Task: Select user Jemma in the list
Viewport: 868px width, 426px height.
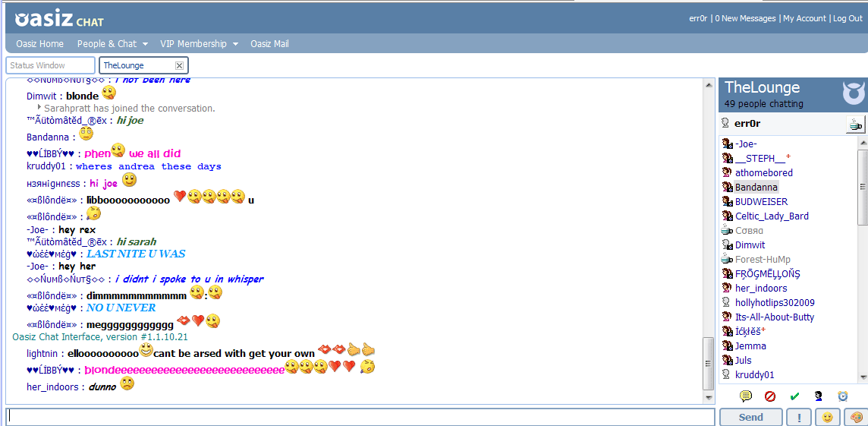Action: click(750, 346)
